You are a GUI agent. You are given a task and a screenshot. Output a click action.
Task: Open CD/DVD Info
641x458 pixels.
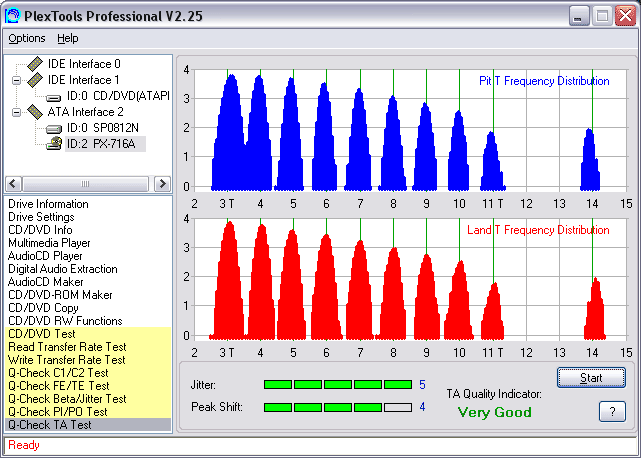40,230
